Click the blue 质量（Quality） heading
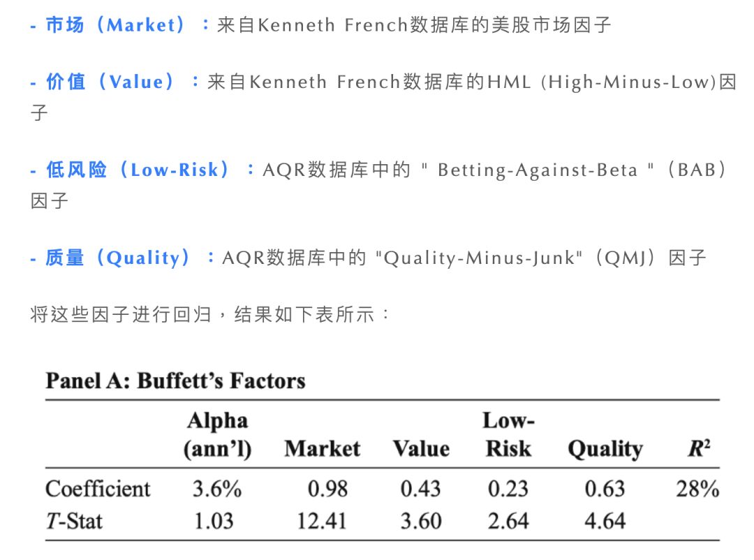Viewport: 754px width, 560px height. 118,258
